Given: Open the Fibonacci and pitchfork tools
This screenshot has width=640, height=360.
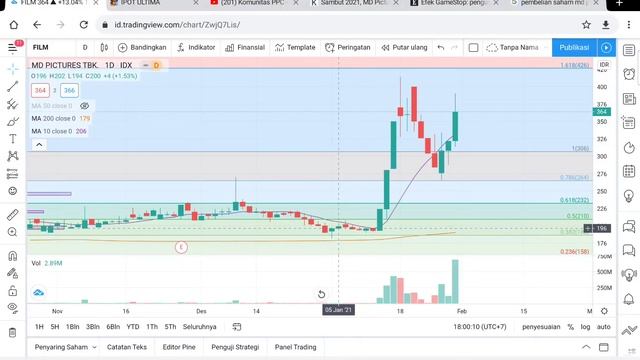Looking at the screenshot, I should coord(13,104).
